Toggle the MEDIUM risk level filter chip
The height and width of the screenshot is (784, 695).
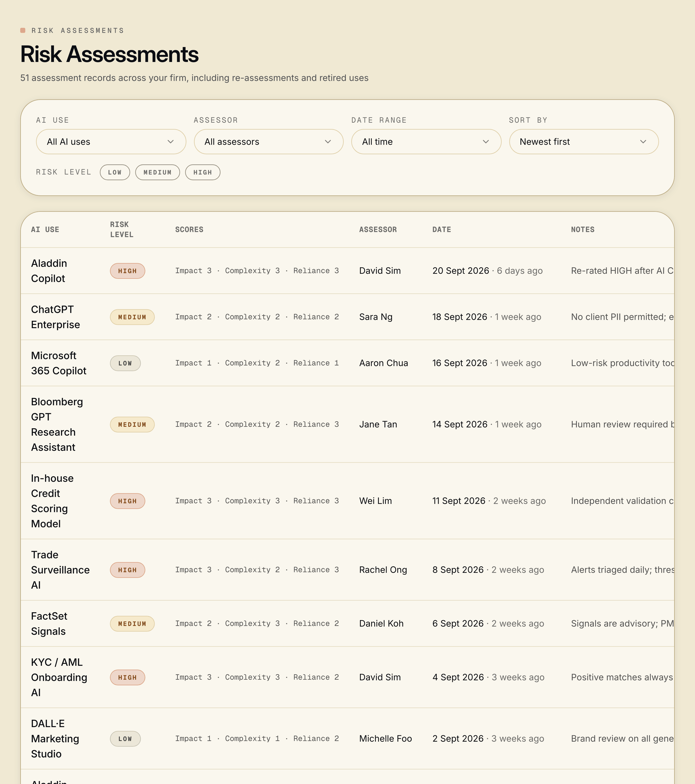click(158, 172)
